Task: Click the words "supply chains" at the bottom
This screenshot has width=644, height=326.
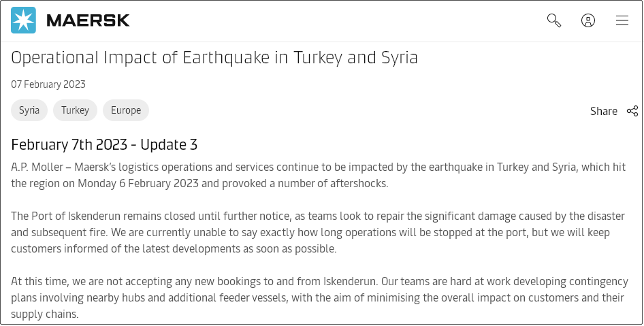Action: click(45, 314)
